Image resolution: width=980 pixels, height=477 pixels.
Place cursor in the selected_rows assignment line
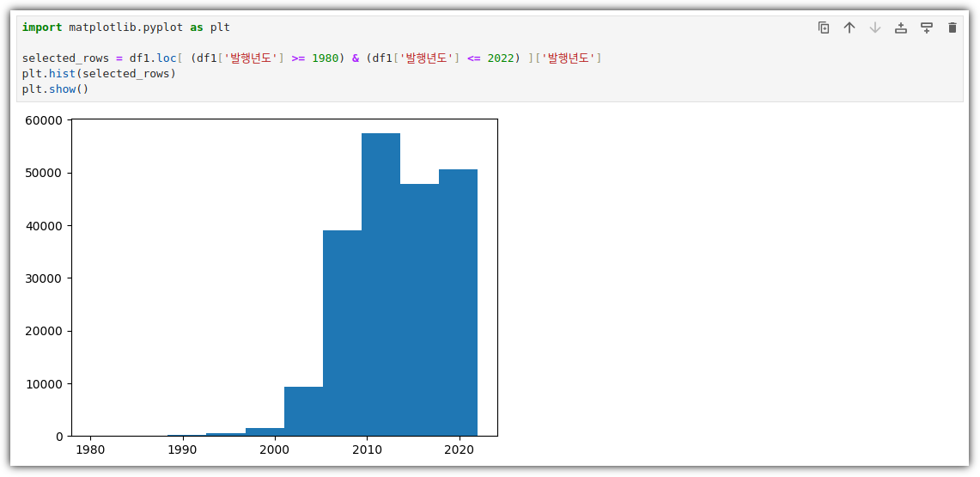click(x=312, y=58)
